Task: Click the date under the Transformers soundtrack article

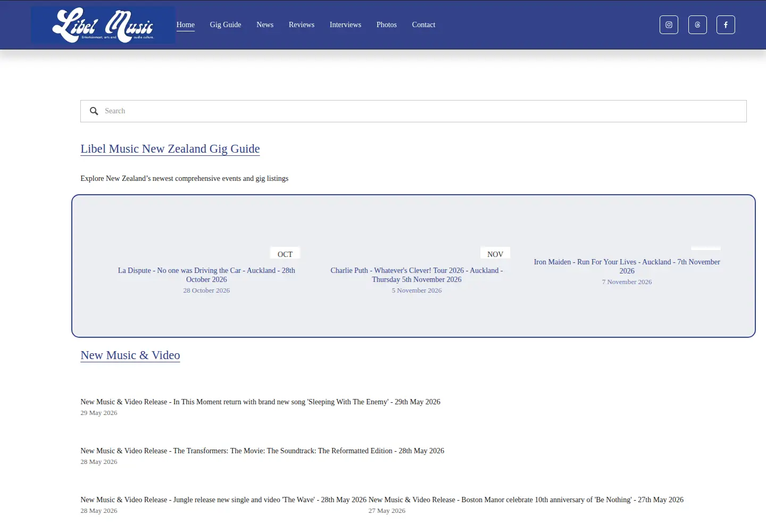Action: (99, 462)
